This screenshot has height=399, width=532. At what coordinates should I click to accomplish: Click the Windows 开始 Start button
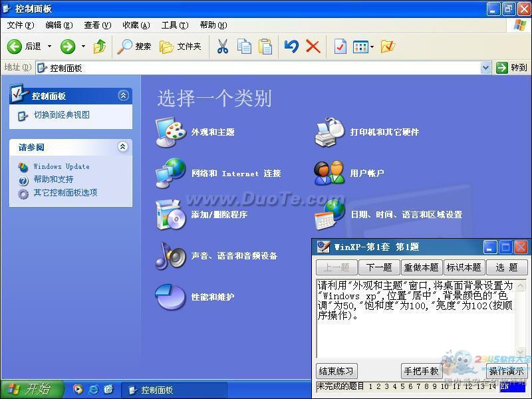[x=31, y=390]
